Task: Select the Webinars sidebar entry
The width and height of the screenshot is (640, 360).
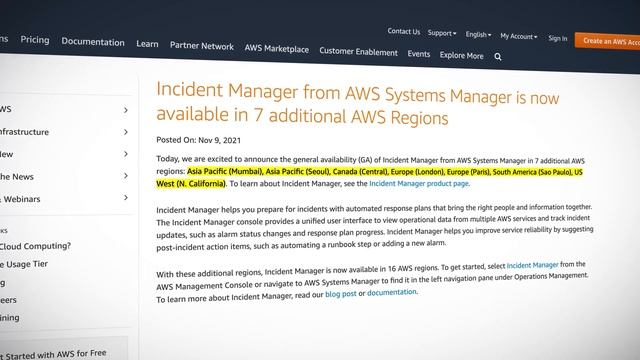Action: [x=20, y=199]
